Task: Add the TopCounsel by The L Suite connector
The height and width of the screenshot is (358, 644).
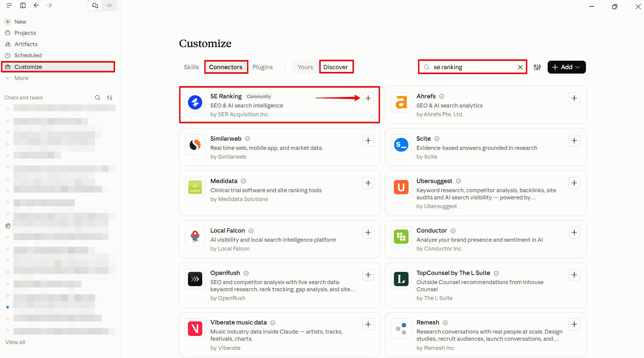Action: click(x=574, y=275)
